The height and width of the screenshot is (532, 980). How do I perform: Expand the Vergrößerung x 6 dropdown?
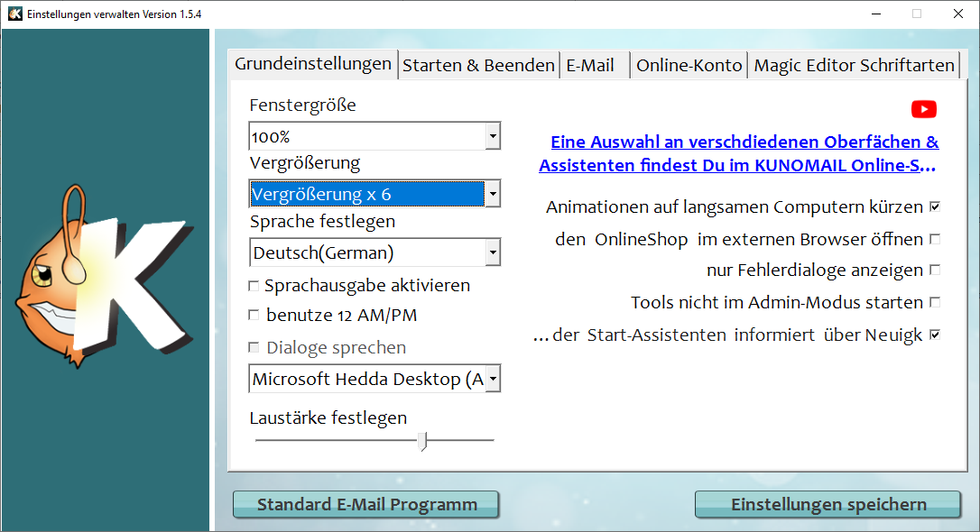[492, 194]
